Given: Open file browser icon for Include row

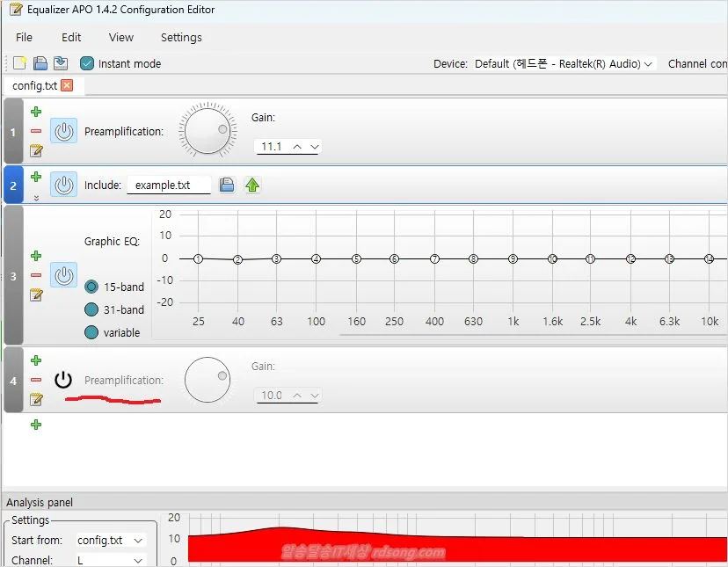Looking at the screenshot, I should [227, 185].
